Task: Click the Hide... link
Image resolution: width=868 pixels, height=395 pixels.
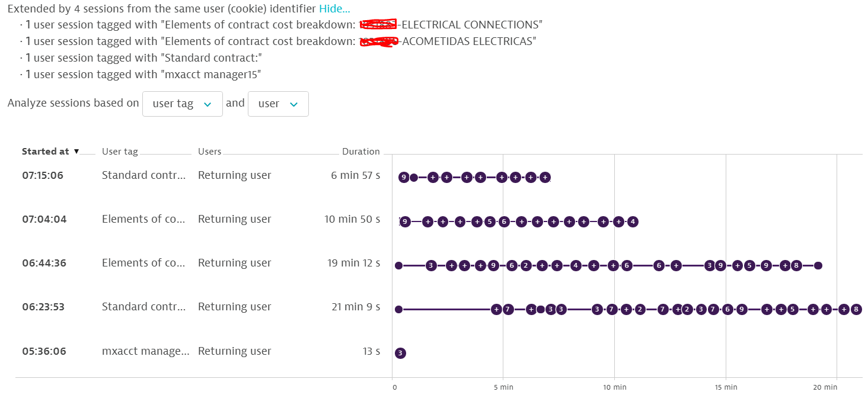Action: pyautogui.click(x=334, y=9)
